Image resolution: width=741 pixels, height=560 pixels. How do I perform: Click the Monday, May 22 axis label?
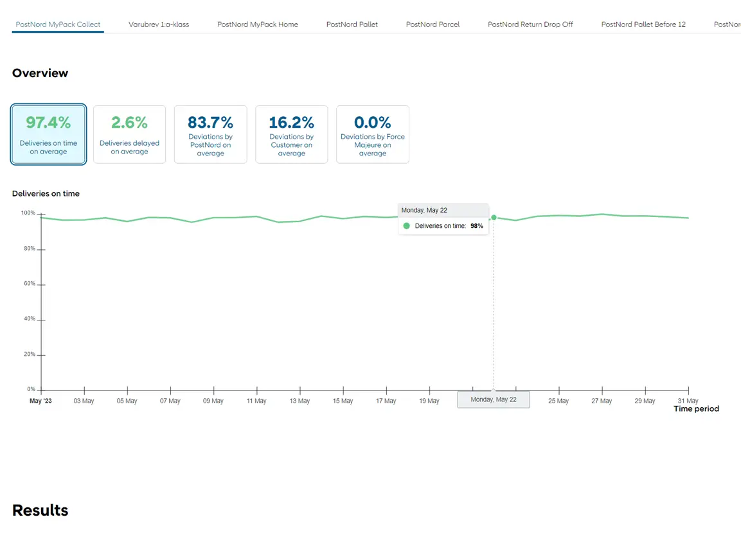(494, 399)
